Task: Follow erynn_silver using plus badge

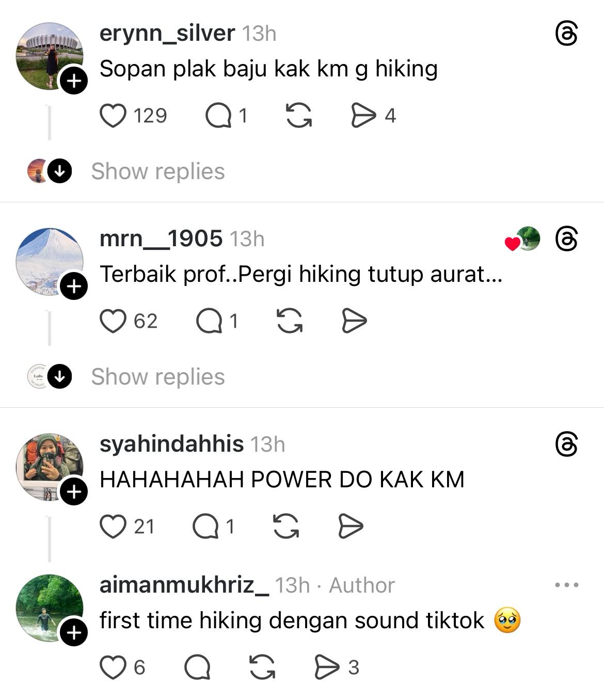Action: [74, 81]
